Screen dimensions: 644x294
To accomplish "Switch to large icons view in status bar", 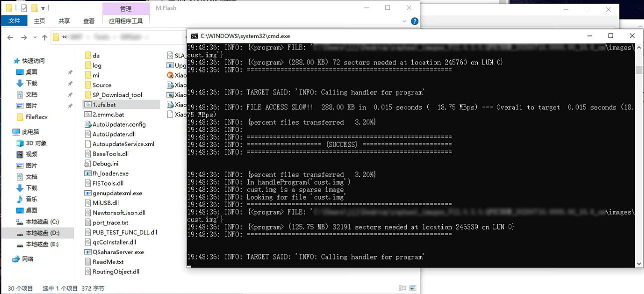I will 413,288.
